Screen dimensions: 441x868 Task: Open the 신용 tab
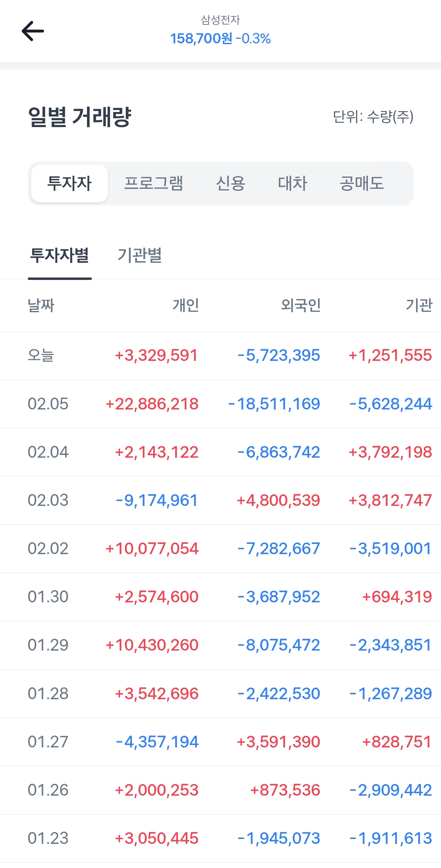230,183
